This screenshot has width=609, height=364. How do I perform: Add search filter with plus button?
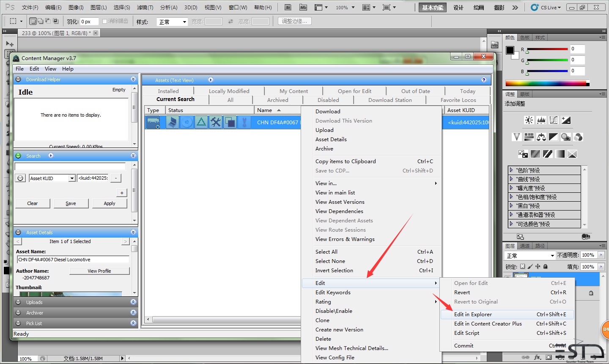coord(122,193)
